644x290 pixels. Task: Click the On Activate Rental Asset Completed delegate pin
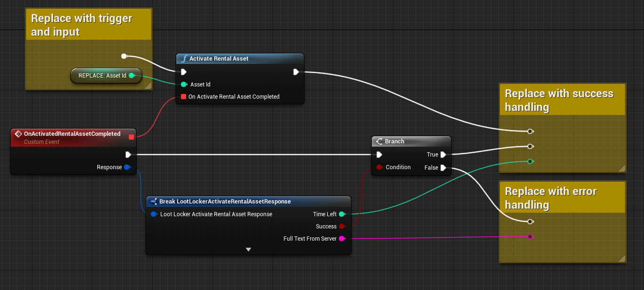tap(183, 97)
